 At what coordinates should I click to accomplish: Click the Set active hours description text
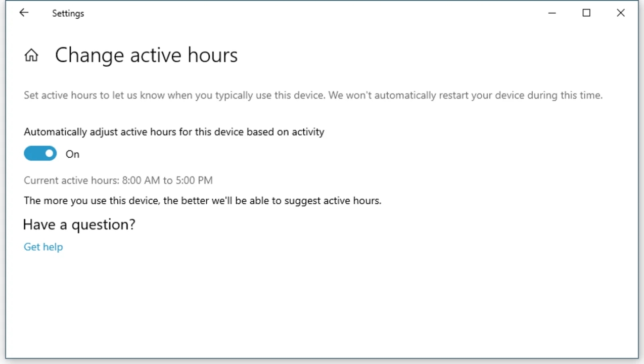pyautogui.click(x=313, y=95)
